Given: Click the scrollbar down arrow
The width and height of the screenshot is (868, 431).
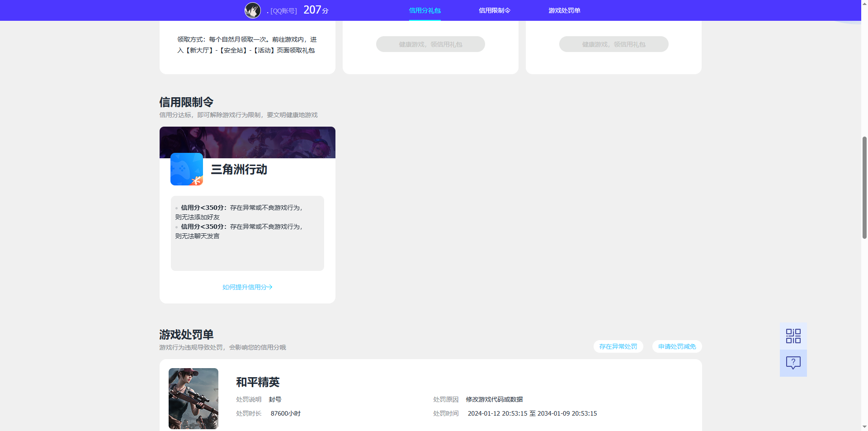Looking at the screenshot, I should pos(864,426).
